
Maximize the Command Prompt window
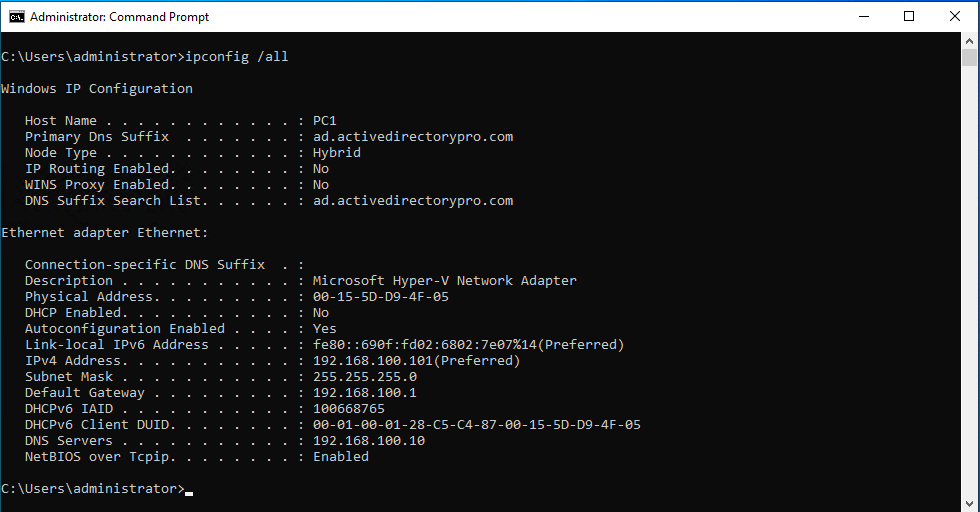[x=908, y=16]
